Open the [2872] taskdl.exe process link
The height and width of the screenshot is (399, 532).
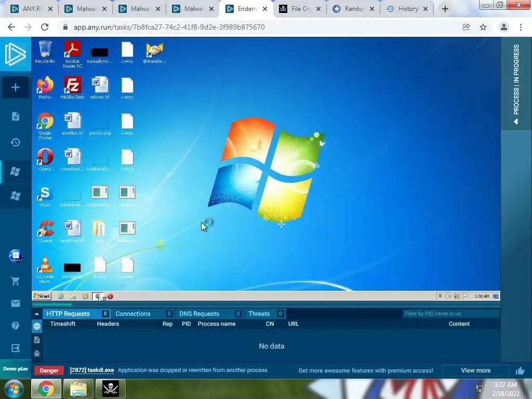[x=92, y=370]
